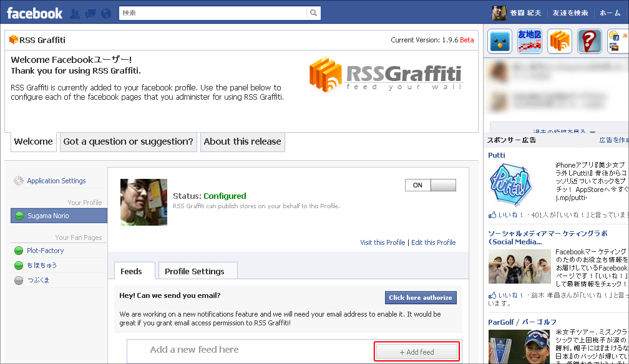Image resolution: width=629 pixels, height=364 pixels.
Task: Click the ParGolf ad photo
Action: (x=519, y=347)
